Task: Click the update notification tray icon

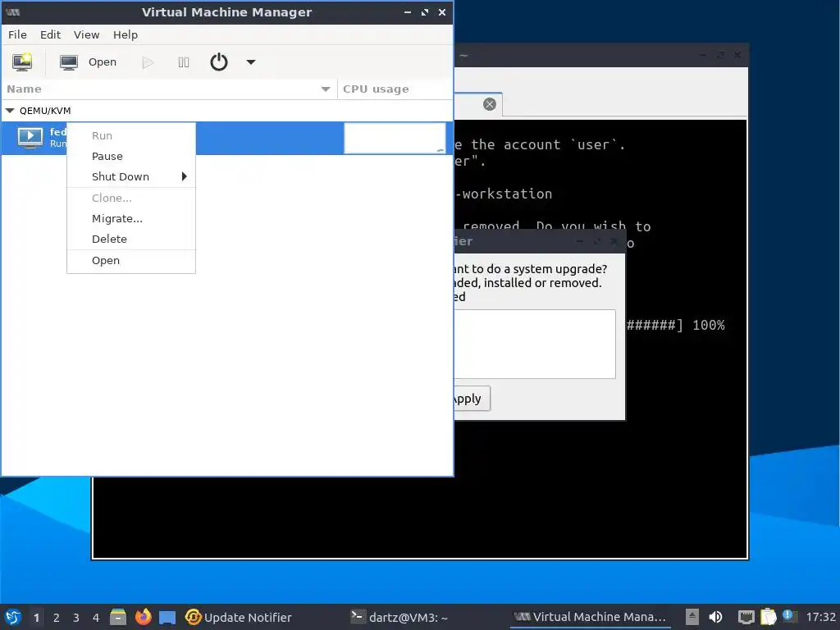Action: [x=790, y=616]
